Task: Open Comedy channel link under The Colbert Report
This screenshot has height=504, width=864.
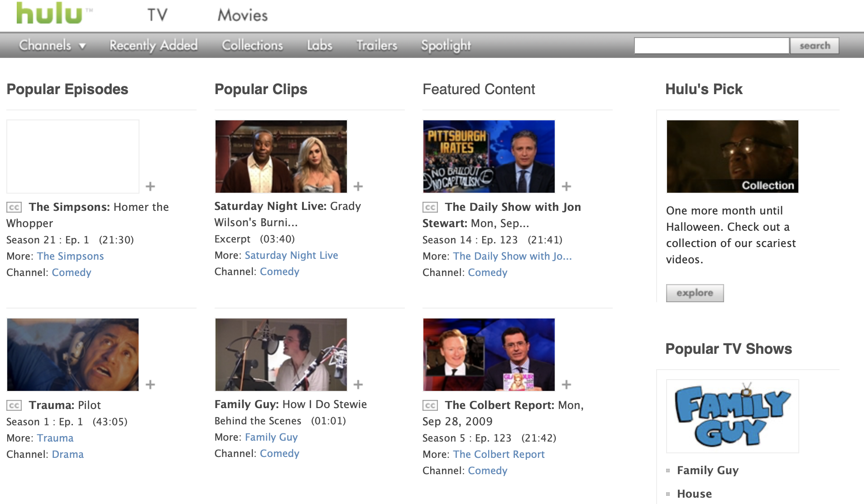Action: (x=487, y=471)
